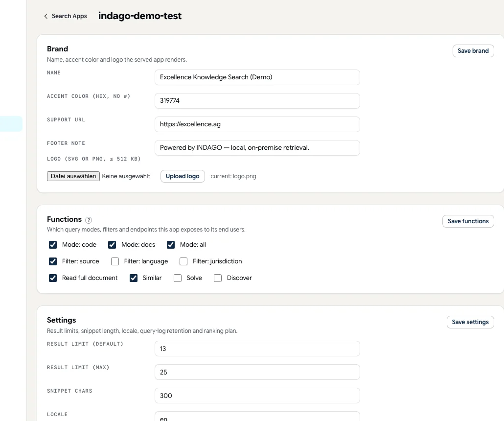The height and width of the screenshot is (421, 504).
Task: Focus the Accent color hex field
Action: pyautogui.click(x=257, y=101)
